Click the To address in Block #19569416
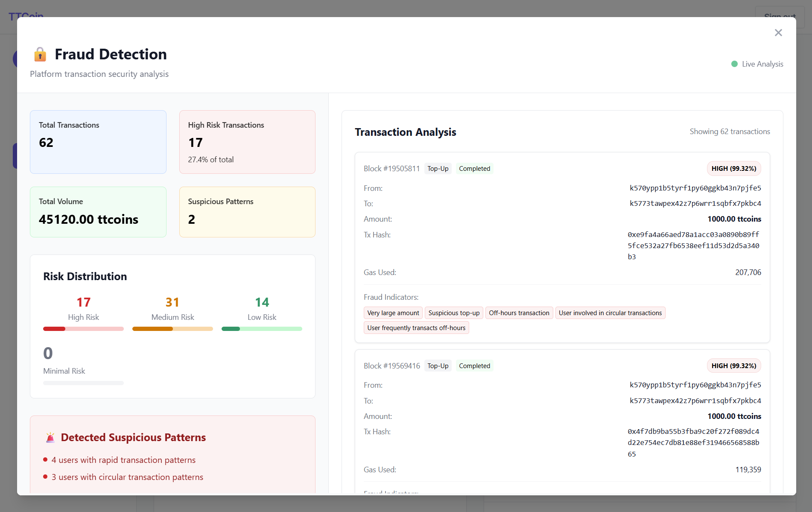The image size is (812, 512). (695, 401)
